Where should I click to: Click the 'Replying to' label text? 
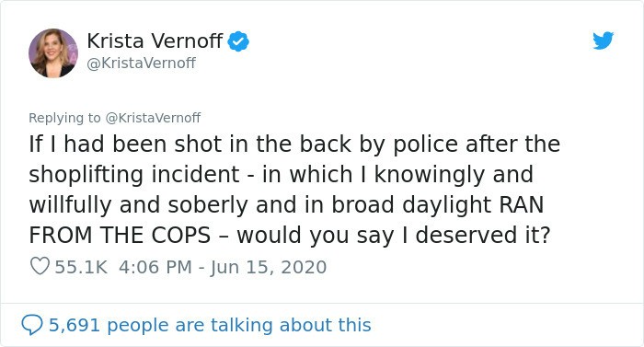[64, 119]
